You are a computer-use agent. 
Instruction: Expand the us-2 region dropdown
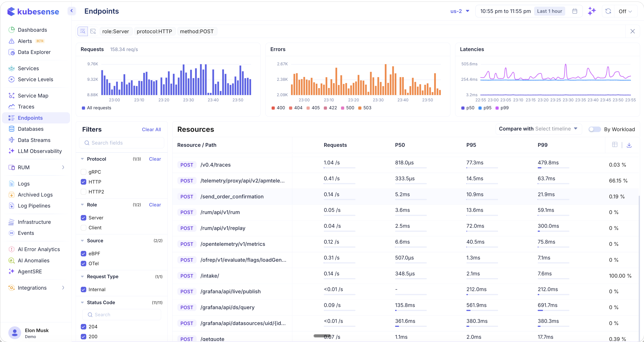[460, 11]
